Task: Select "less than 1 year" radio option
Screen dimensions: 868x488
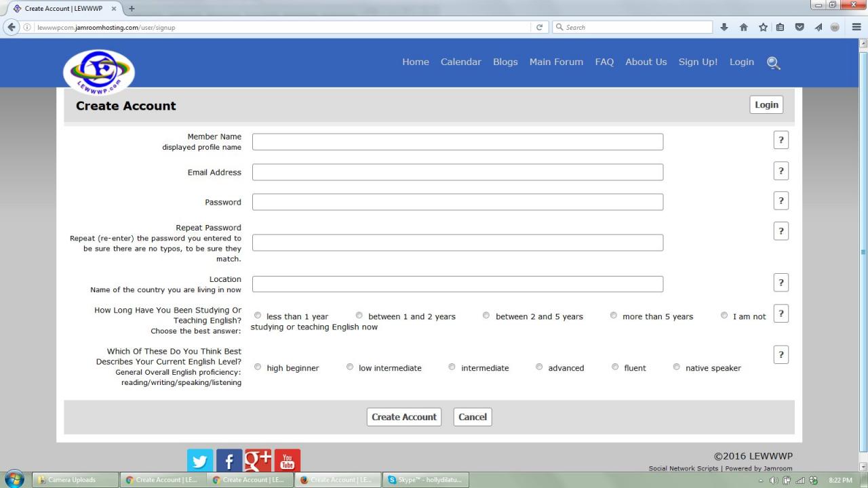Action: pyautogui.click(x=258, y=315)
